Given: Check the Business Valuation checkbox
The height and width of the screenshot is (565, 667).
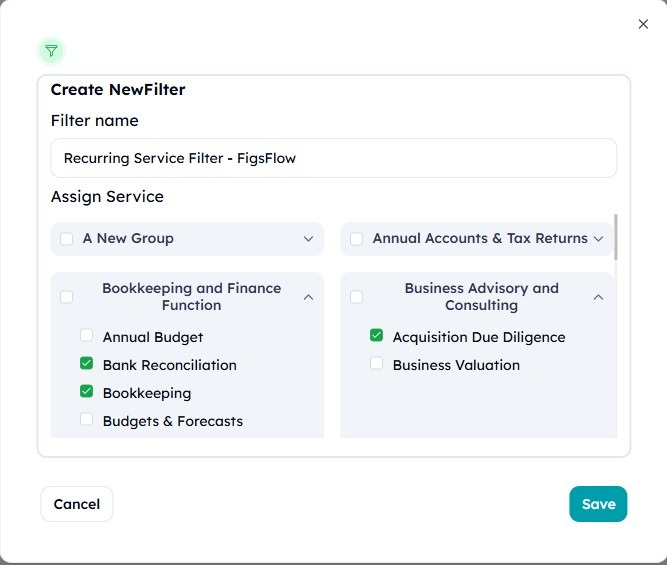Looking at the screenshot, I should [376, 363].
